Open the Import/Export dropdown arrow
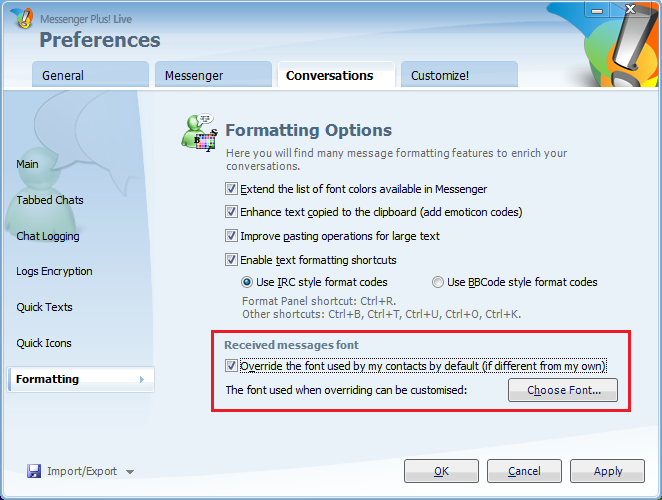 point(130,472)
